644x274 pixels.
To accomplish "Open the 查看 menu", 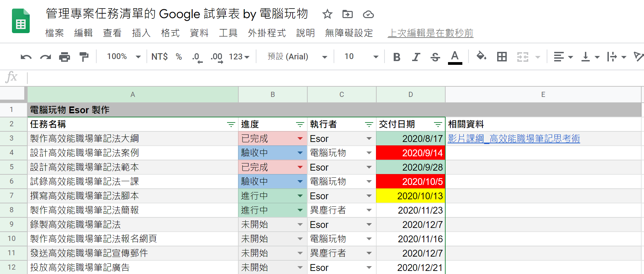I will (x=112, y=33).
